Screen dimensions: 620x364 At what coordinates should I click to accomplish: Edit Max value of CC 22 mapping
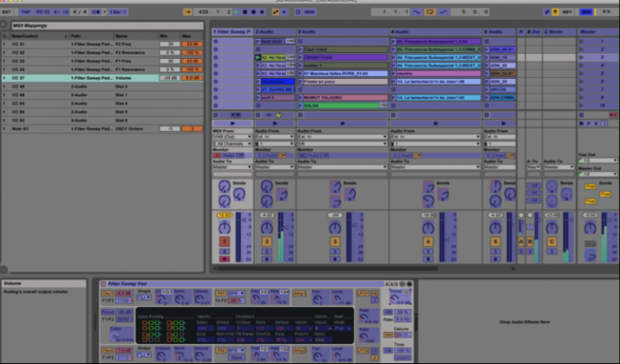pos(192,53)
